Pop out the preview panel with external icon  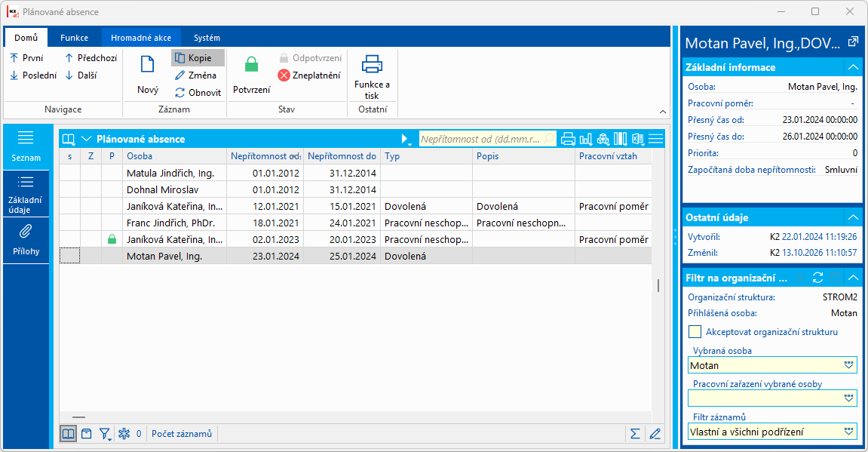[853, 42]
